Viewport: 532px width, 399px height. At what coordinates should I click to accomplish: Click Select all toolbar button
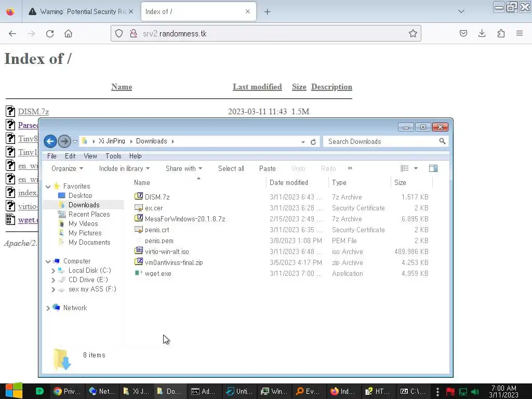[x=231, y=169]
